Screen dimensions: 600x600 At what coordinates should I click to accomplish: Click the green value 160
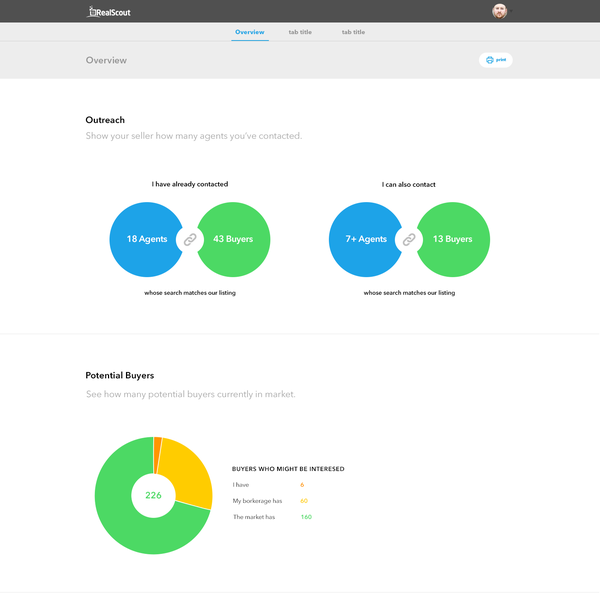click(306, 517)
